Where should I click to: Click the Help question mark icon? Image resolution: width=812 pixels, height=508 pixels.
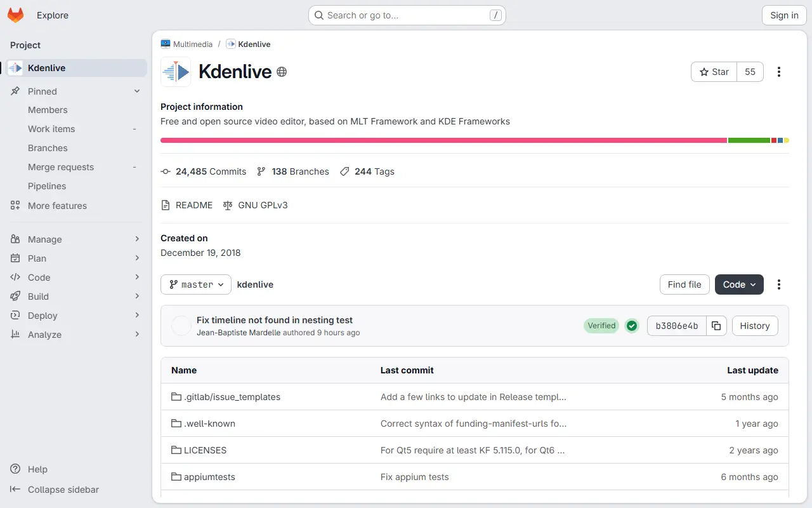pyautogui.click(x=15, y=469)
